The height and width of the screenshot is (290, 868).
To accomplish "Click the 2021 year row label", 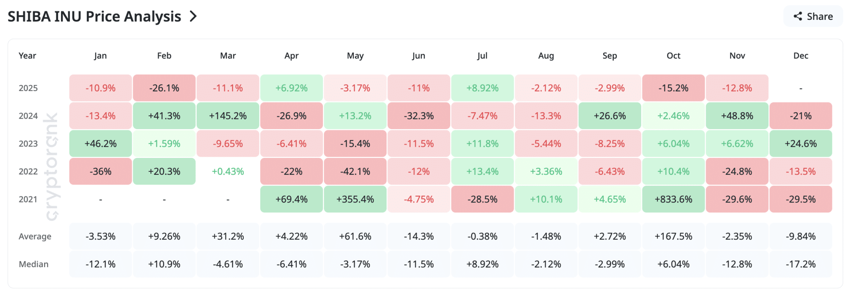I will tap(28, 199).
